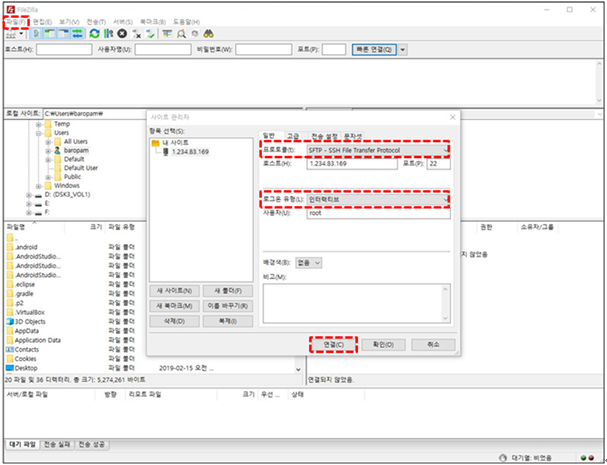The width and height of the screenshot is (607, 465).
Task: Click the 이름 바꾸기(R) rename button
Action: (228, 306)
